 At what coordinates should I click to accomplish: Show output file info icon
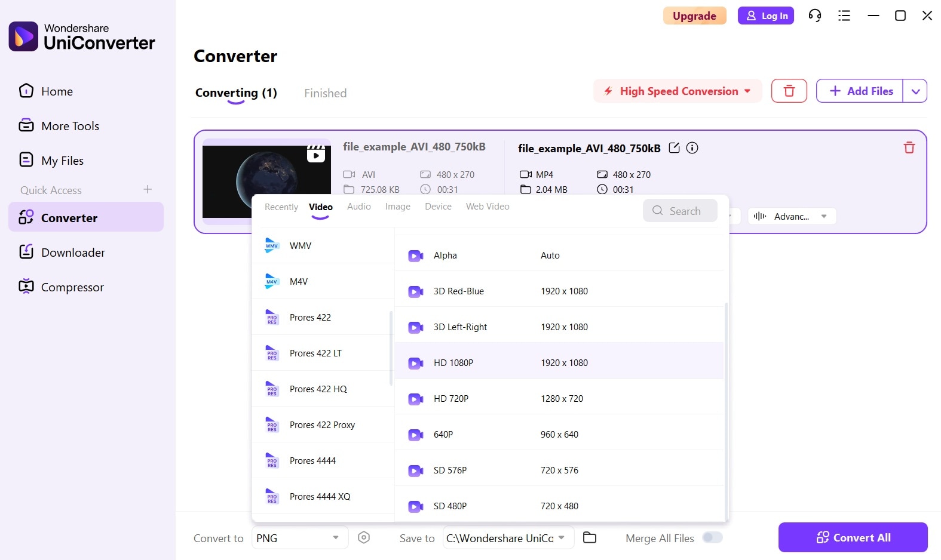(x=692, y=148)
